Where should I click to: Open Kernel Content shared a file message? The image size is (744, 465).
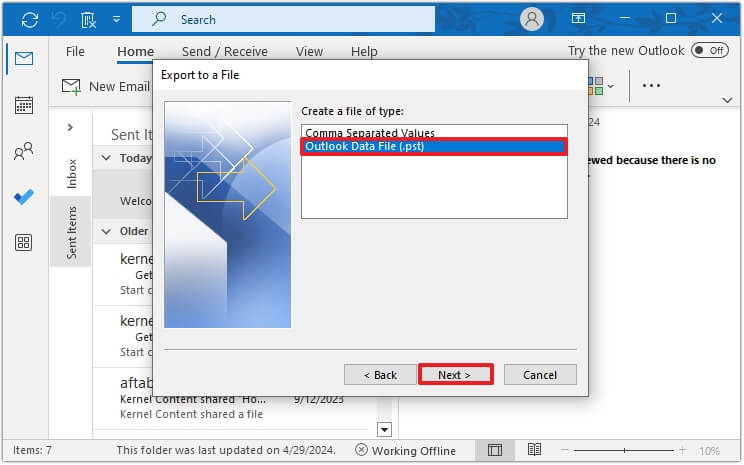191,414
